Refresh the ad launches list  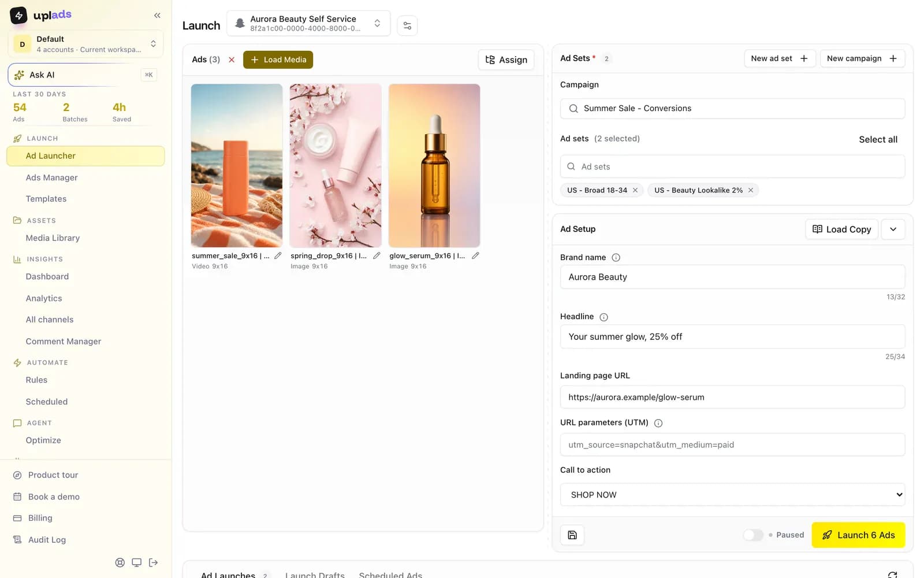point(892,575)
